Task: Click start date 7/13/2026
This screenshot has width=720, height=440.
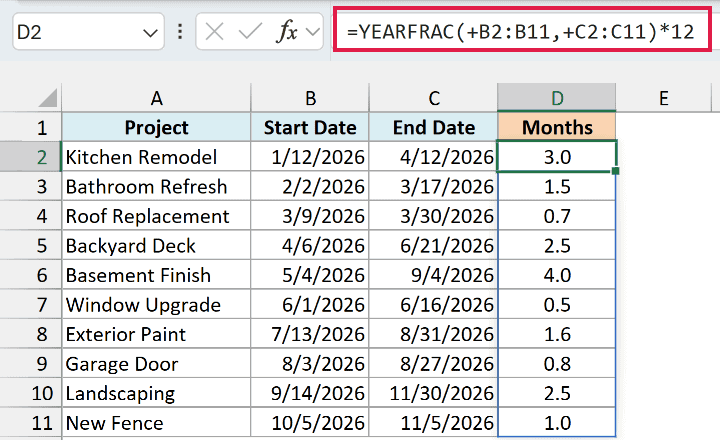Action: pyautogui.click(x=310, y=334)
